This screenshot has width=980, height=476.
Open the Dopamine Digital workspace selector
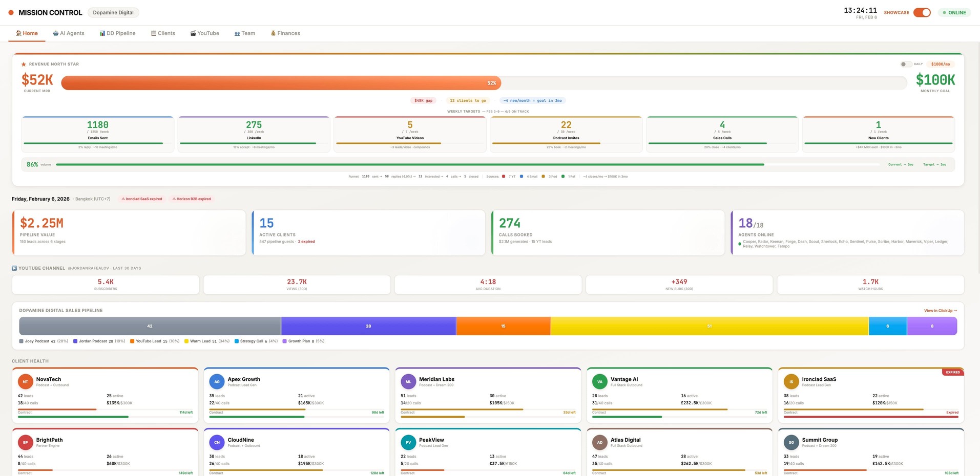pyautogui.click(x=113, y=12)
